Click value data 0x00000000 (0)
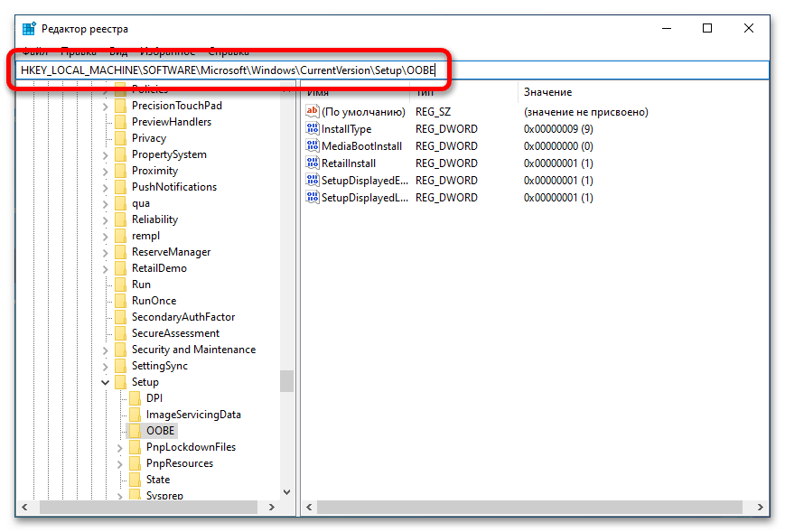The image size is (785, 532). point(558,146)
